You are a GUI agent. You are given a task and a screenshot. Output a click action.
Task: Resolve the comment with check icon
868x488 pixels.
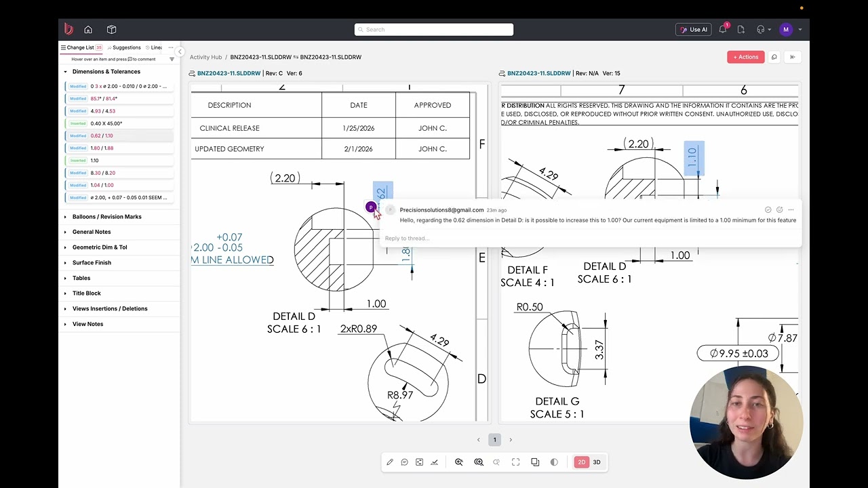[x=768, y=210]
